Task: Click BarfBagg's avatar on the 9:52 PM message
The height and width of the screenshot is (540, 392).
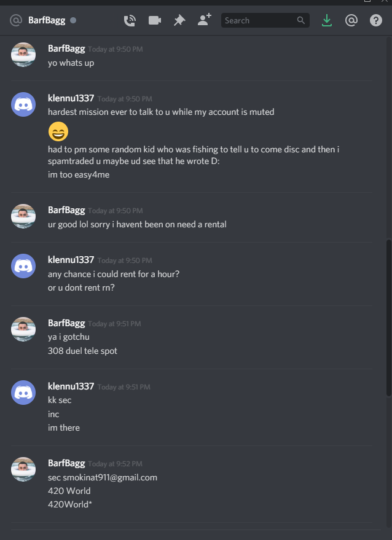Action: 23,469
